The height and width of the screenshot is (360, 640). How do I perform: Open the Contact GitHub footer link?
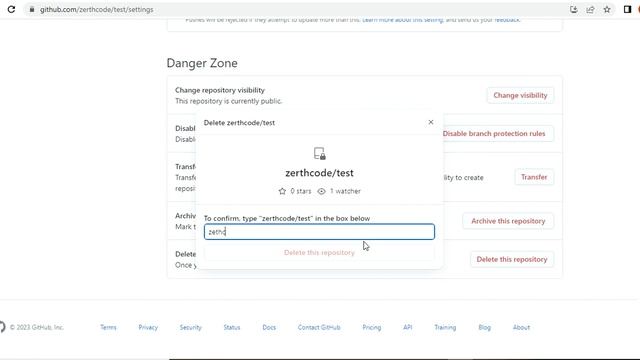[319, 327]
